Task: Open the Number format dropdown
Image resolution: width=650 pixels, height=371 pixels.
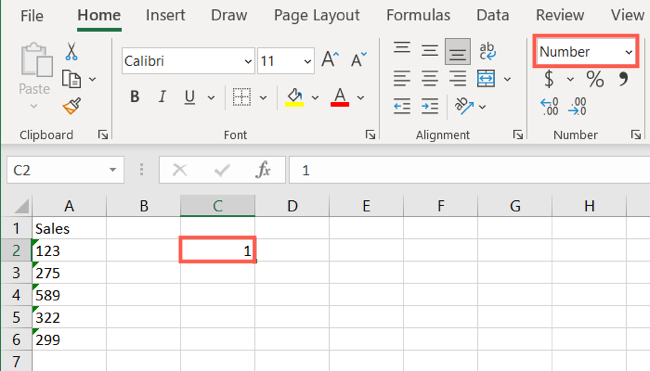Action: click(x=628, y=52)
